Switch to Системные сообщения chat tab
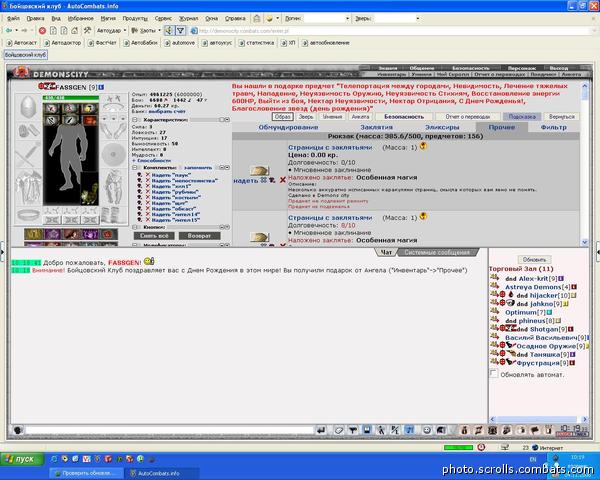The image size is (600, 480). 437,252
